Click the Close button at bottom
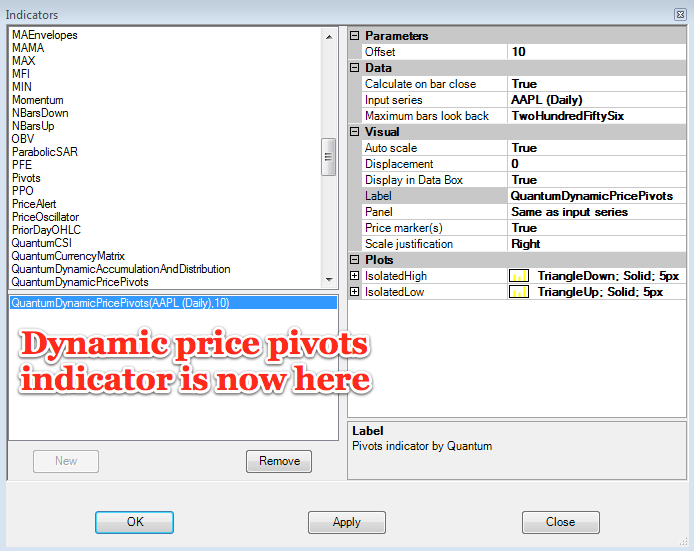 pos(560,522)
